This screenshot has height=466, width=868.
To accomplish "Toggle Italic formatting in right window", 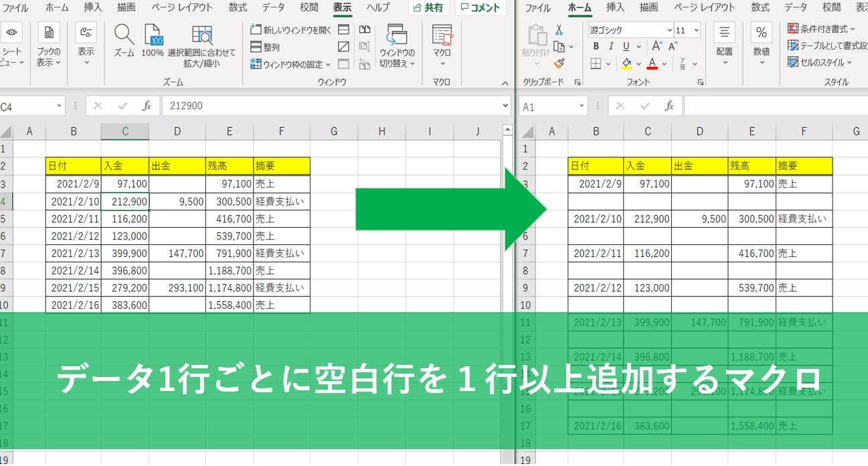I will click(x=611, y=46).
